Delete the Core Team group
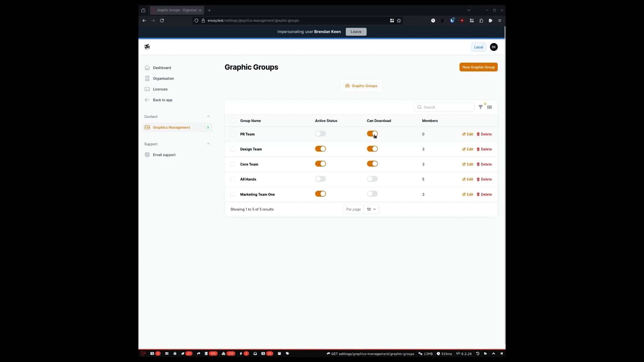Screen dimensions: 644x362 click(x=484, y=164)
